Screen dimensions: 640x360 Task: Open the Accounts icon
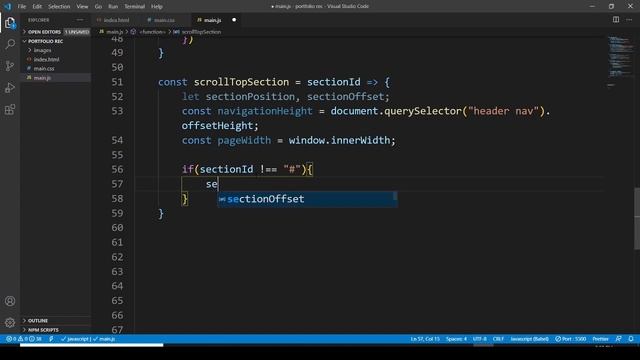pos(10,301)
